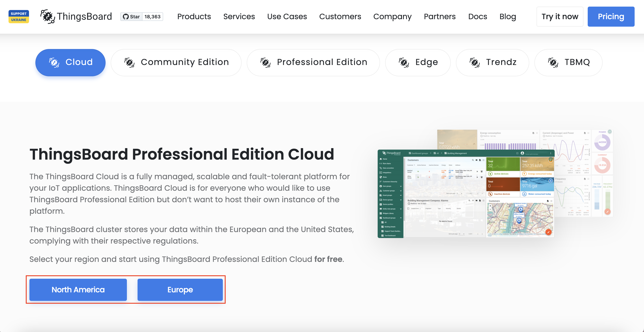This screenshot has width=644, height=332.
Task: Switch to the Community Edition tab
Action: tap(176, 62)
